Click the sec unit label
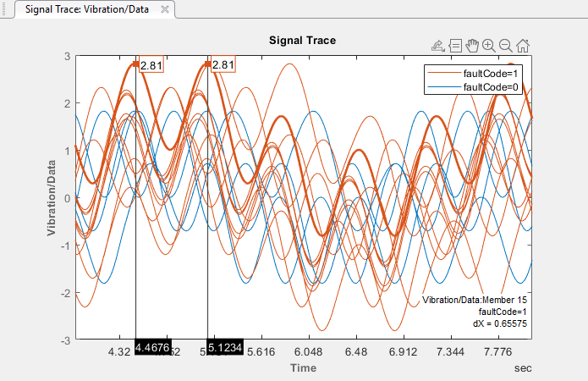This screenshot has width=588, height=381. [x=523, y=367]
